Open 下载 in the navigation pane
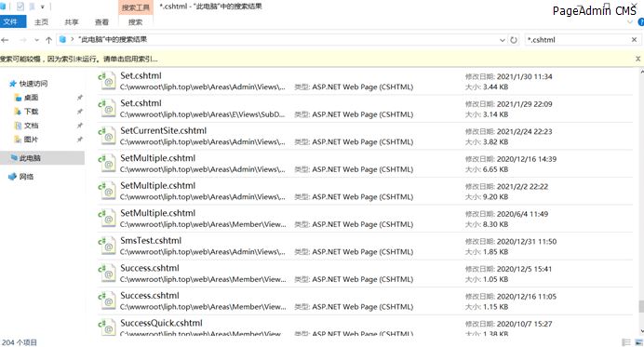The height and width of the screenshot is (347, 644). 31,112
